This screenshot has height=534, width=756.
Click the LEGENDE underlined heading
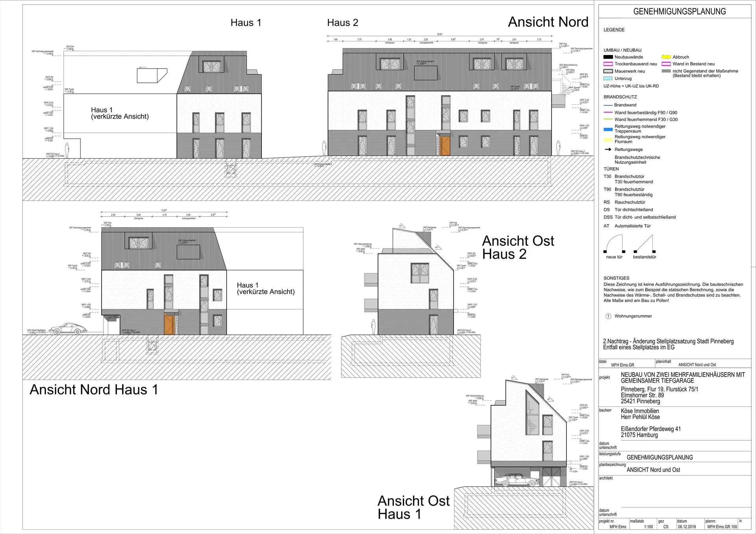click(614, 30)
